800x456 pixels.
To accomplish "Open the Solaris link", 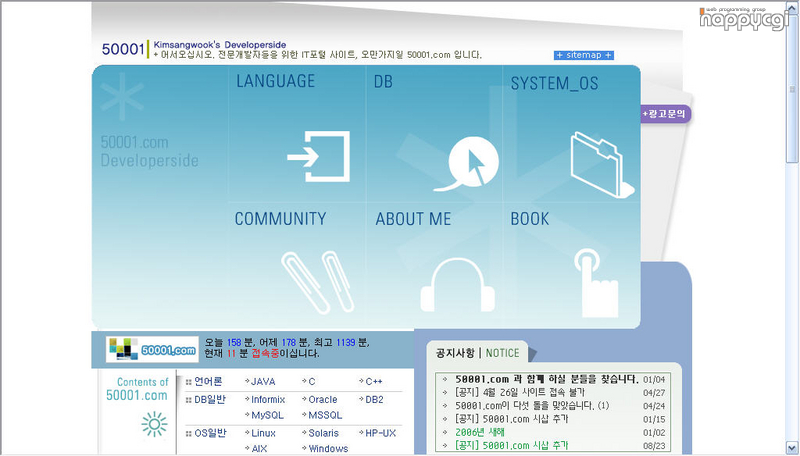I will tap(323, 433).
